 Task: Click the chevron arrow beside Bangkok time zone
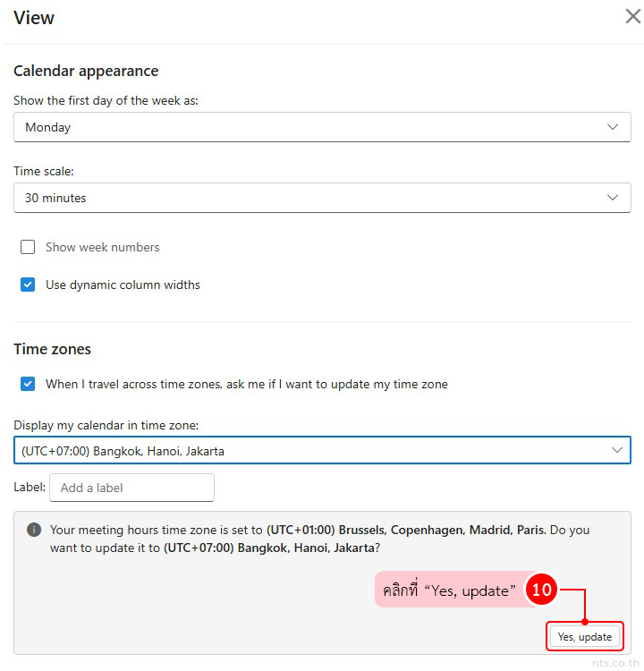(x=616, y=451)
